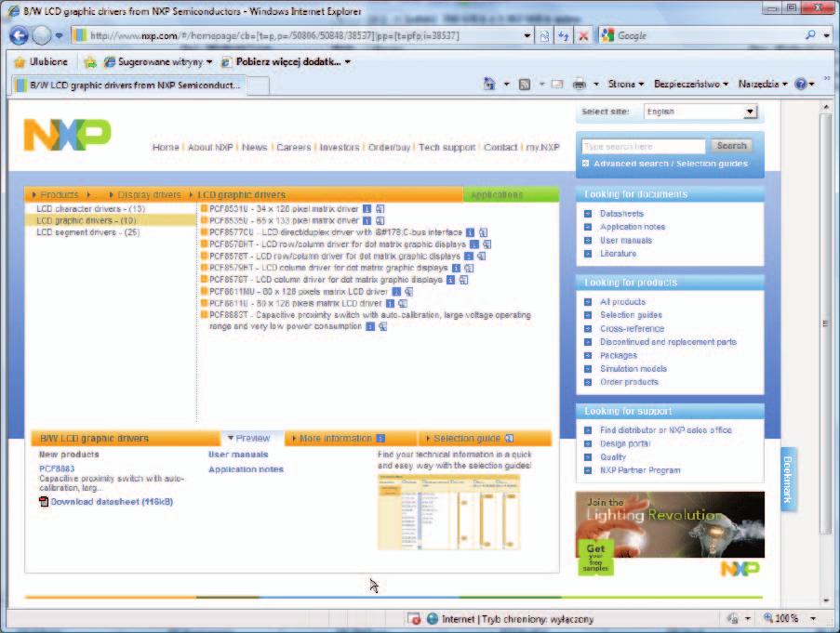Image resolution: width=840 pixels, height=633 pixels.
Task: Open the Bezpieczeństwo menu
Action: [691, 84]
